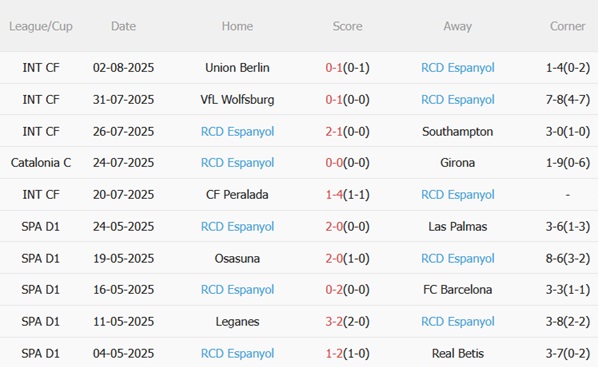Click the Corner column header
599x367 pixels.
pos(567,26)
